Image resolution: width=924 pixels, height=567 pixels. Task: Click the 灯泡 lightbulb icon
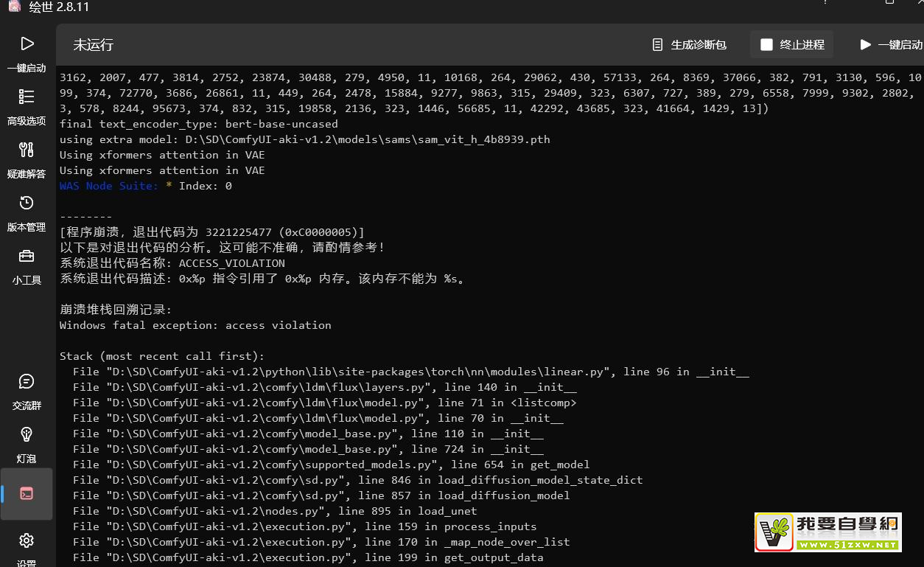[27, 444]
